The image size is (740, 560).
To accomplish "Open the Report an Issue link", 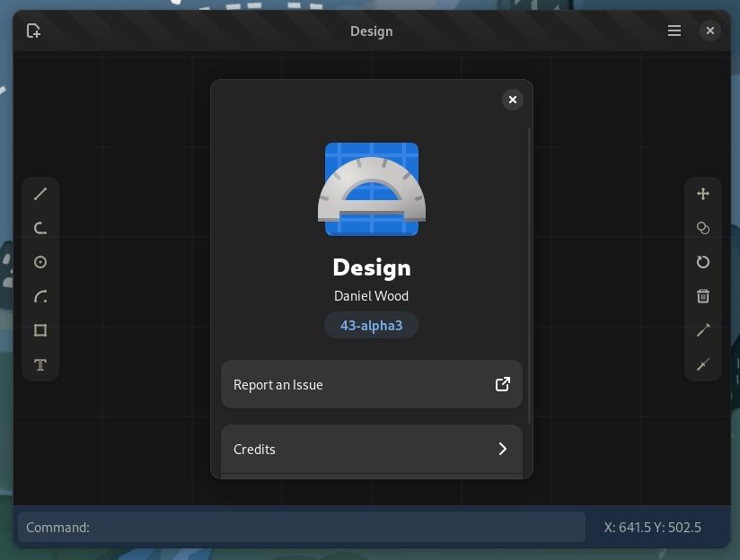I will pyautogui.click(x=371, y=384).
